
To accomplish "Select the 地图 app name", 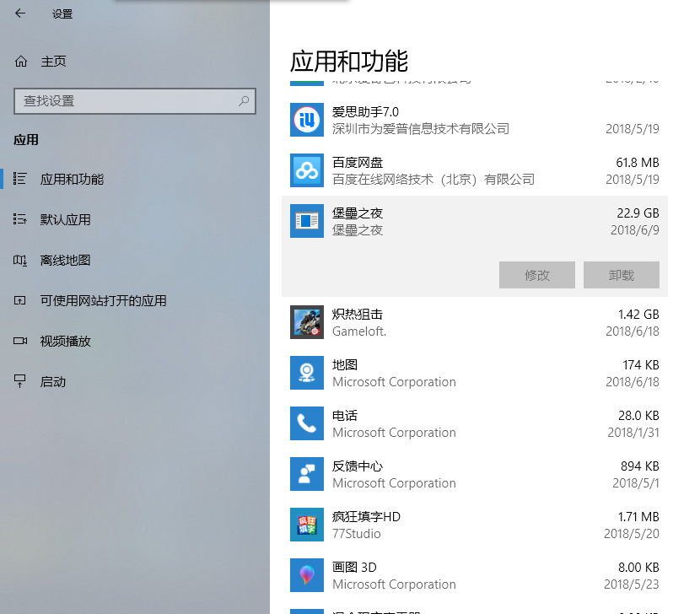I will [345, 365].
